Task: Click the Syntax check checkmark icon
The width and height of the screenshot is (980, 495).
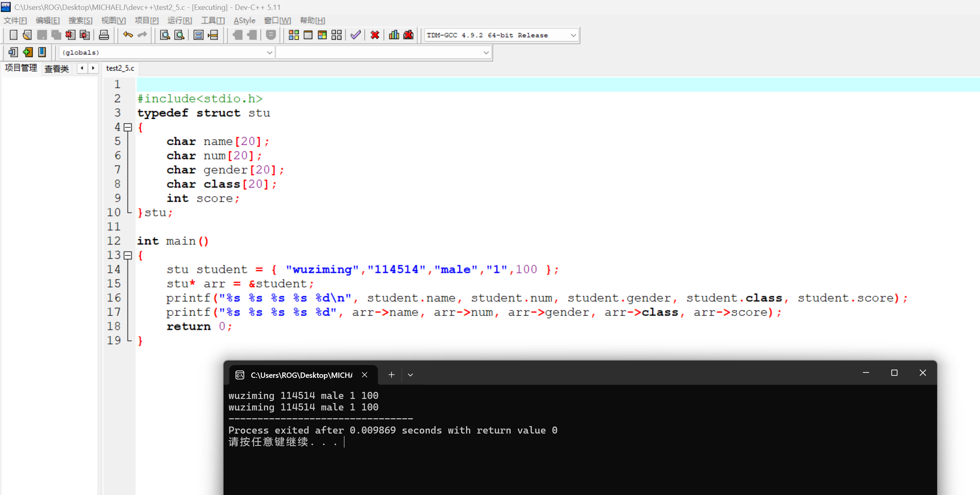Action: 356,35
